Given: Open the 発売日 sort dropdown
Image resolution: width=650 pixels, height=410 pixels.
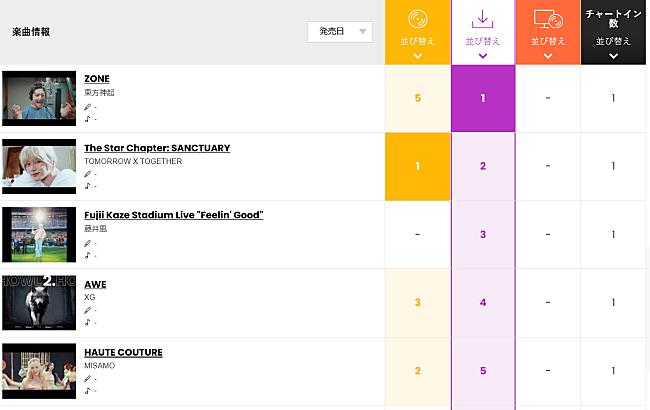Looking at the screenshot, I should pyautogui.click(x=339, y=32).
